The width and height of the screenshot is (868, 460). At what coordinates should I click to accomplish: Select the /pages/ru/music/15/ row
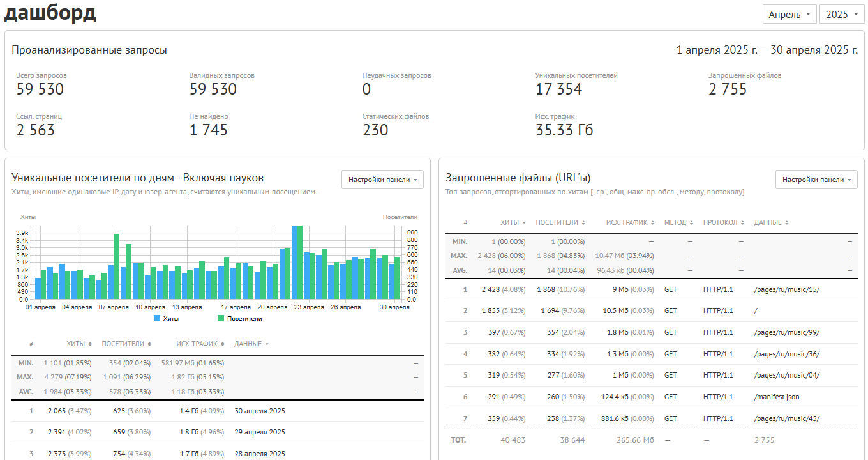point(652,289)
